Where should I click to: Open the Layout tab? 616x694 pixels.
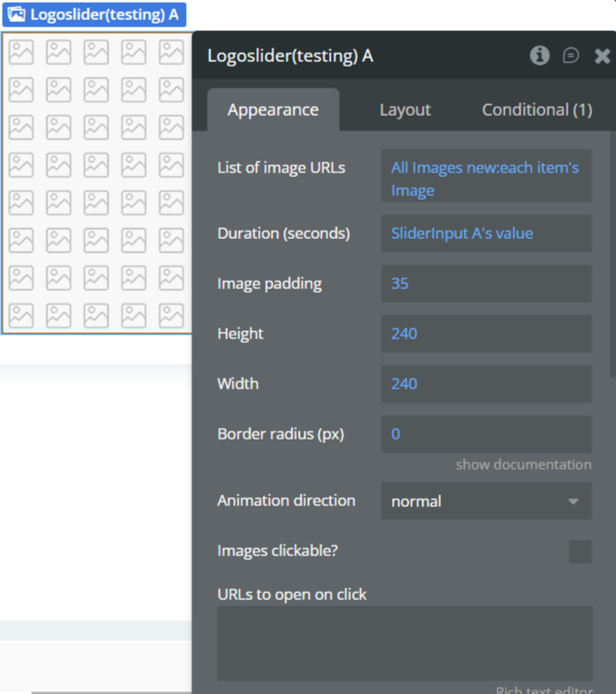click(x=405, y=109)
